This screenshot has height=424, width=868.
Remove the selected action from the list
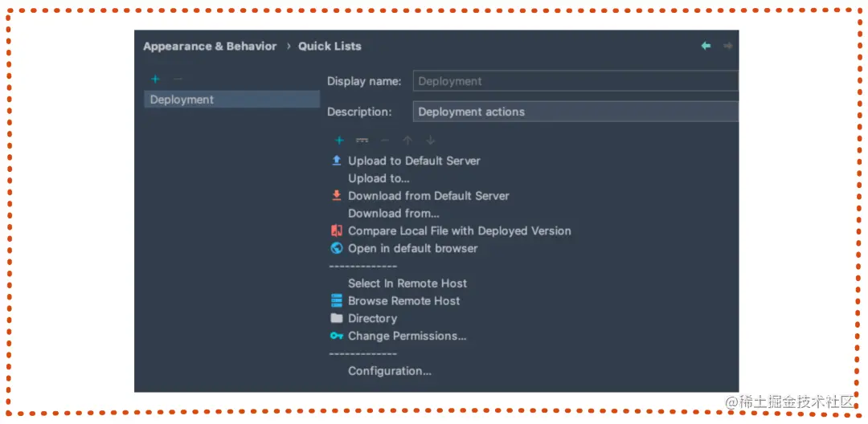385,141
